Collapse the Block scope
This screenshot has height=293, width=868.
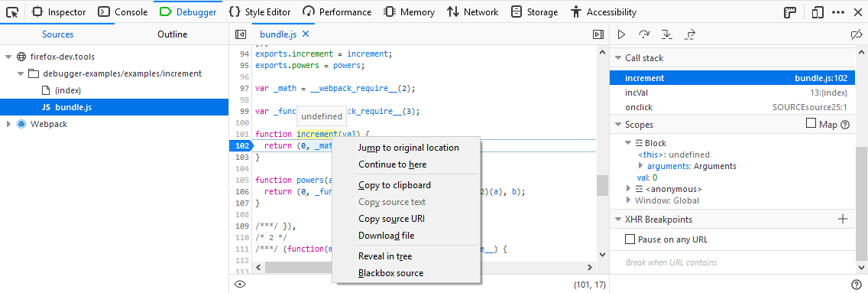628,143
